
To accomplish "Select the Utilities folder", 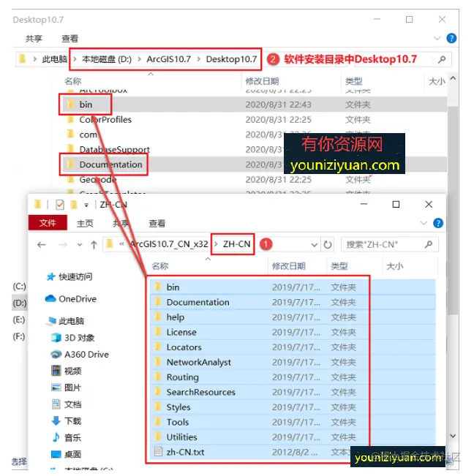I will 293,437.
